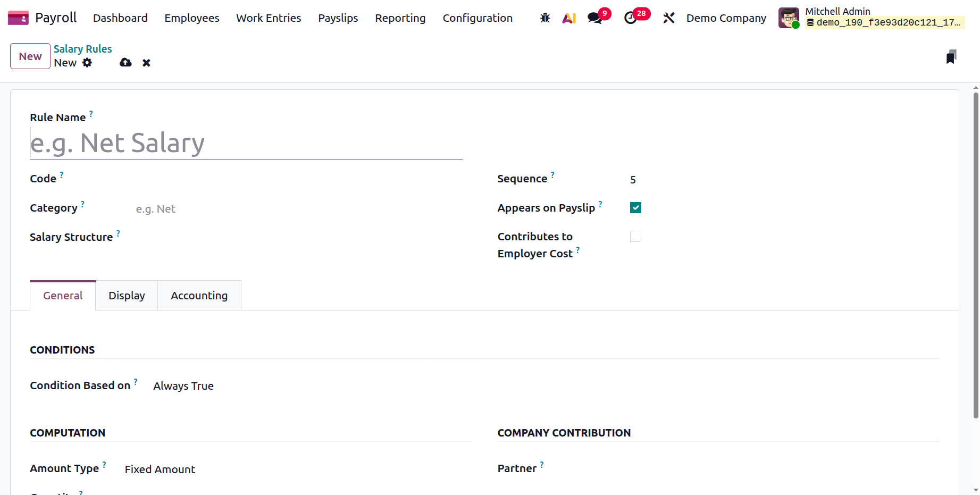Screen dimensions: 980x495
Task: Click the gear actions icon beside New
Action: pyautogui.click(x=87, y=63)
